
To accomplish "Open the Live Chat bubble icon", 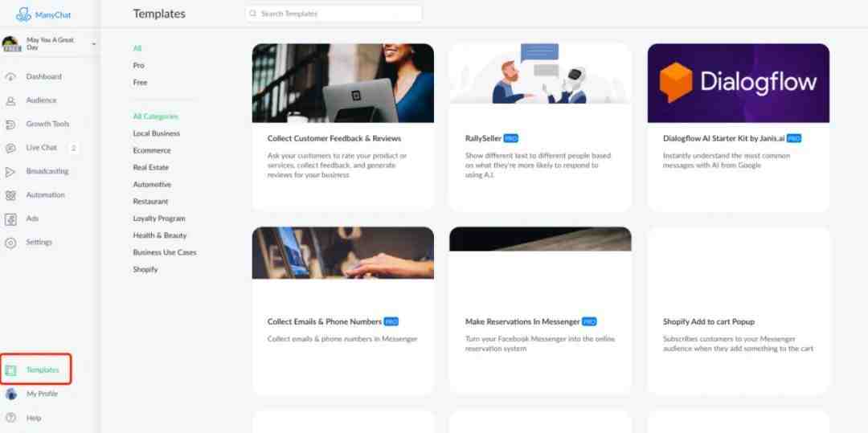I will [10, 148].
